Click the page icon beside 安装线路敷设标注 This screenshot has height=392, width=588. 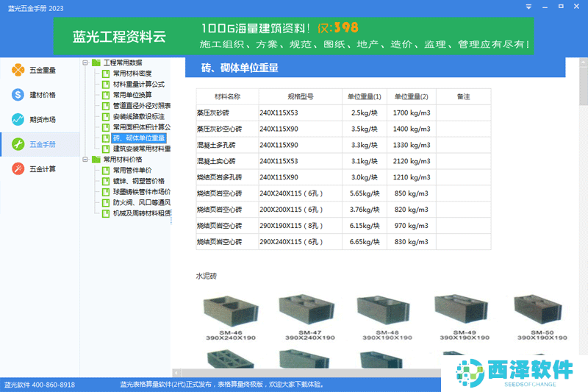106,117
